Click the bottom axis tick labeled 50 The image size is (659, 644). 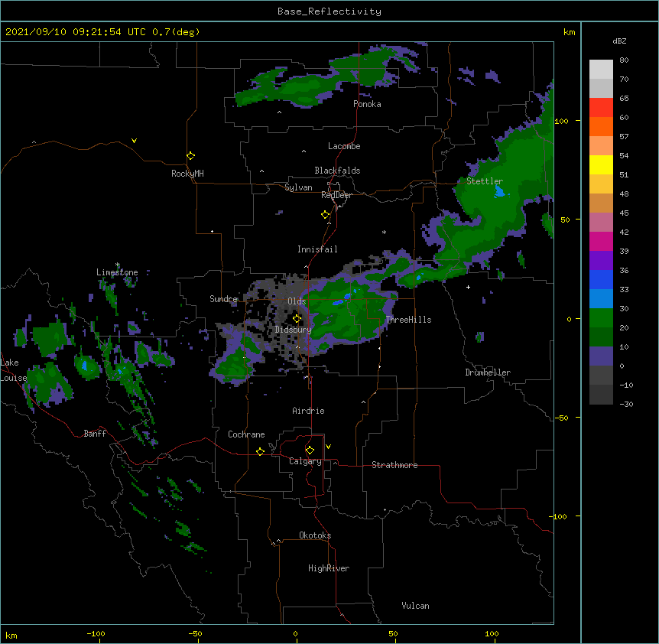[x=393, y=633]
